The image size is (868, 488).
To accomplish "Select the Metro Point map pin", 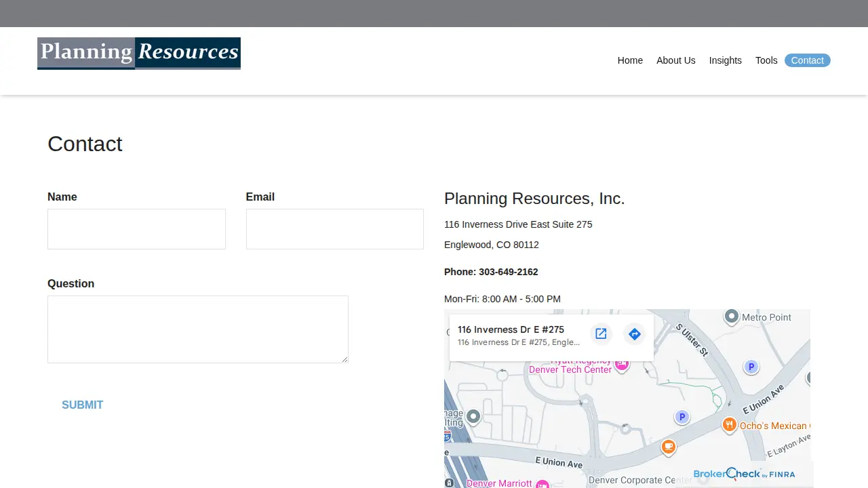I will click(732, 317).
